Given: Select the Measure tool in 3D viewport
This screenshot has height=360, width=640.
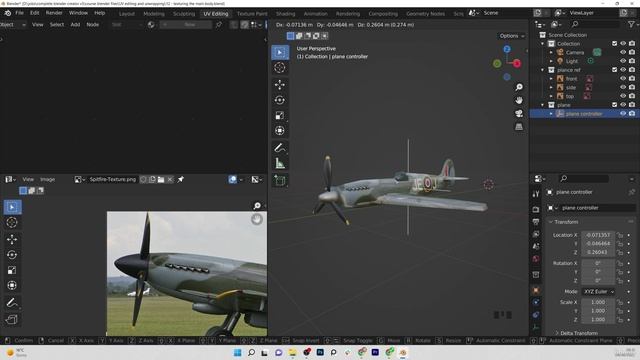Looking at the screenshot, I should [x=280, y=163].
